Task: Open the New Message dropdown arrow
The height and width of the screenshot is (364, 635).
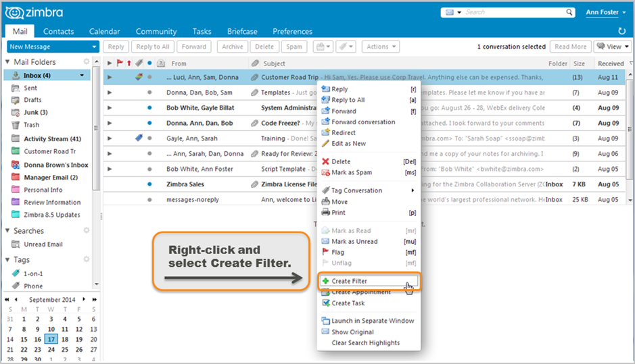Action: point(94,47)
